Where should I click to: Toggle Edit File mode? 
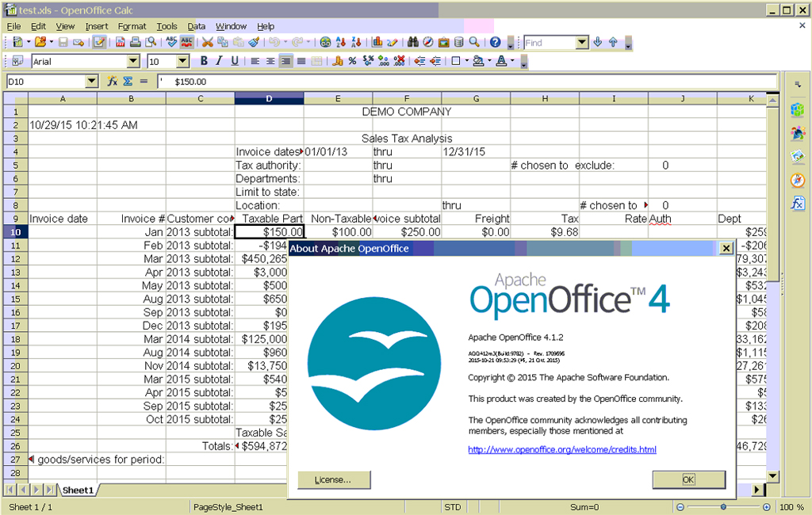pos(99,43)
